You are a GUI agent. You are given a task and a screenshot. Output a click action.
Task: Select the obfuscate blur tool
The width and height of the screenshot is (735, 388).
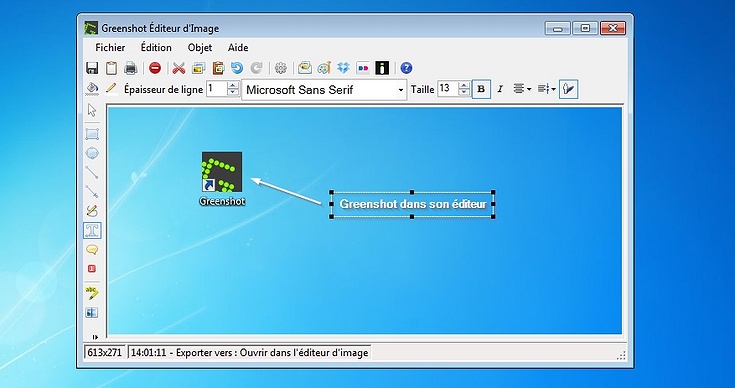92,313
